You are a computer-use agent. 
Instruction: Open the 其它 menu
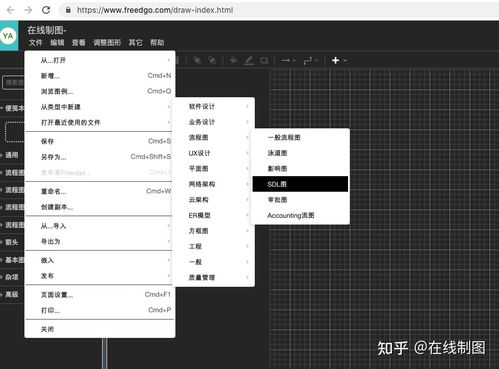coord(136,43)
